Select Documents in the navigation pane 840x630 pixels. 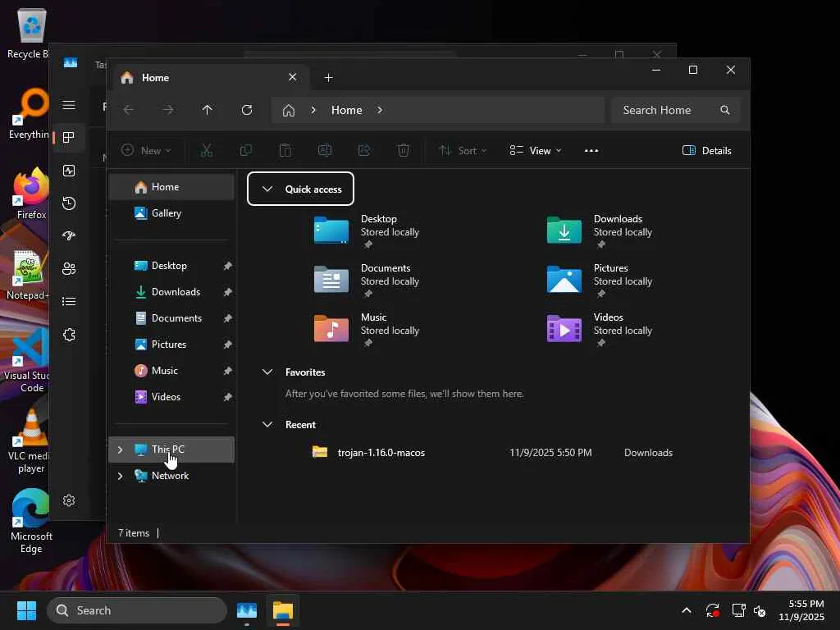(x=171, y=318)
